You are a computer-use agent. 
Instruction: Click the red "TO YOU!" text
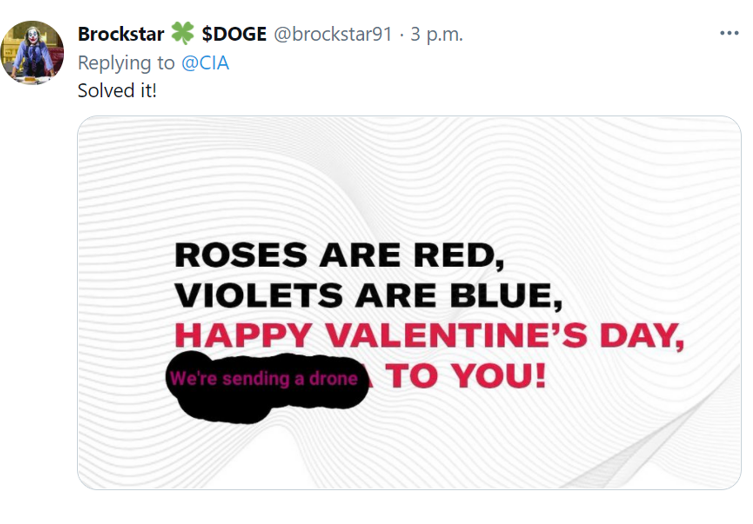tap(466, 375)
